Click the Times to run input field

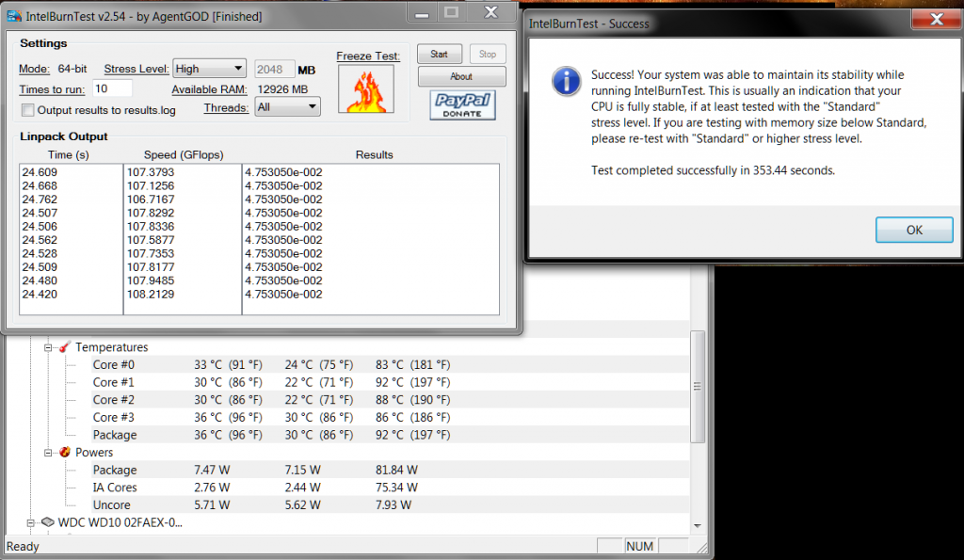113,88
